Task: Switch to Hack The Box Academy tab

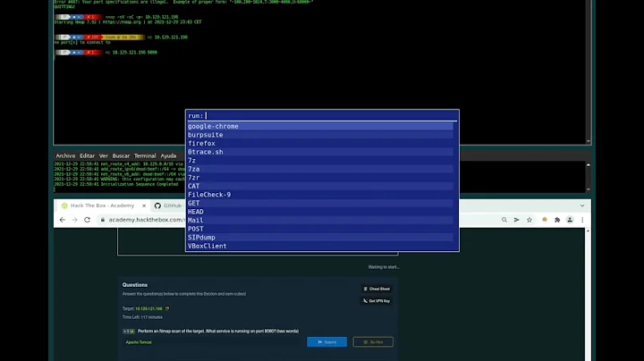Action: (102, 206)
